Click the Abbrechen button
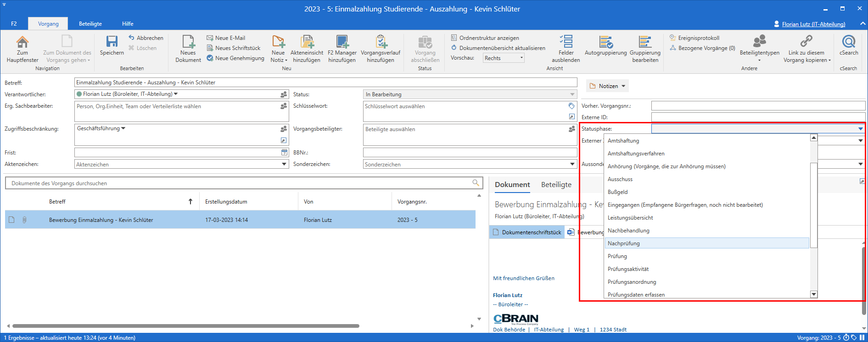 pyautogui.click(x=146, y=38)
